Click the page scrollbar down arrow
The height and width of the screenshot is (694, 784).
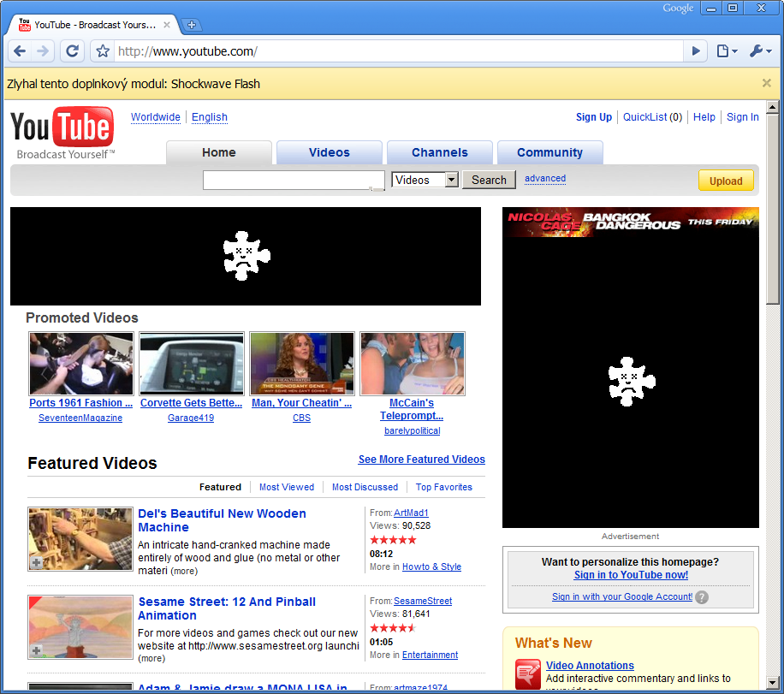point(772,682)
